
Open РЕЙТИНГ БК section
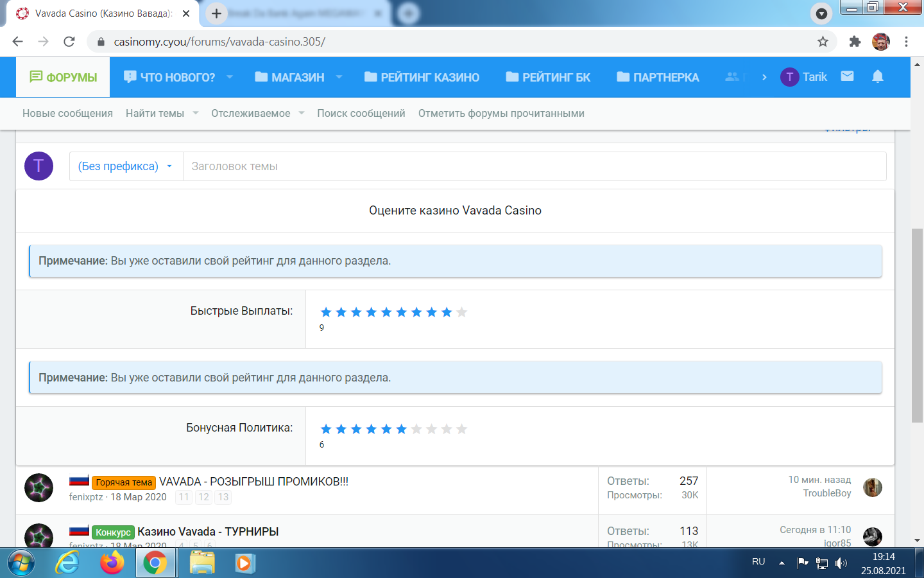[548, 77]
